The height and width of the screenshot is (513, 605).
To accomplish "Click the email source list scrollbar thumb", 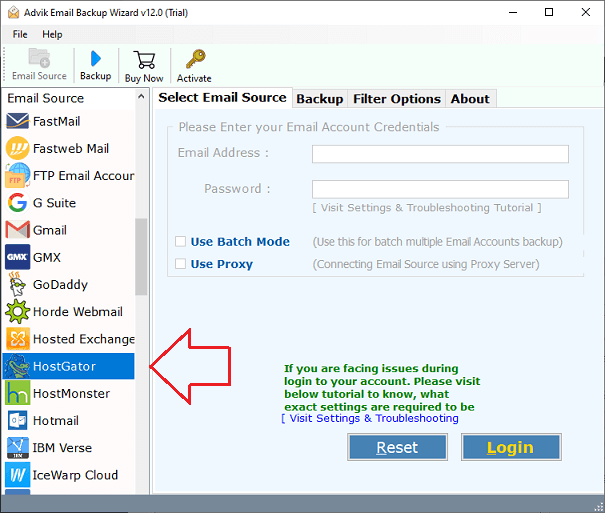I will point(141,256).
